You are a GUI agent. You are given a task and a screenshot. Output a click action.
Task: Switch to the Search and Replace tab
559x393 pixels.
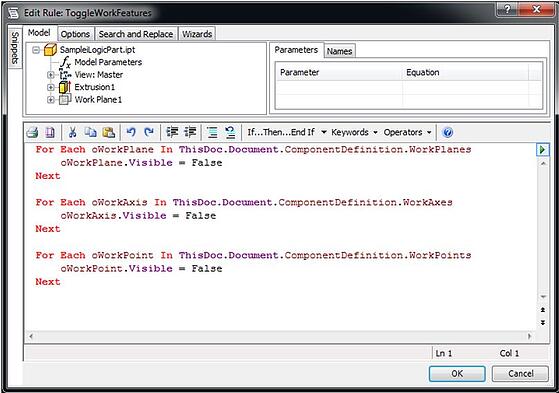tap(136, 34)
